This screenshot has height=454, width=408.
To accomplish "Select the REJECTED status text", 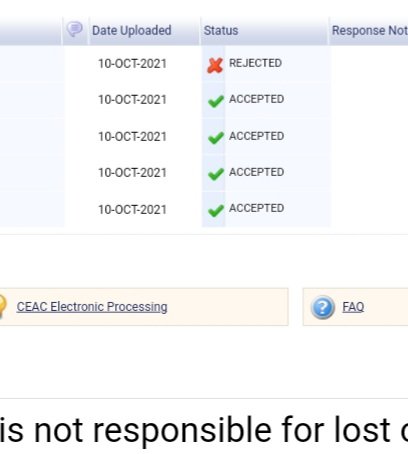I will [255, 63].
